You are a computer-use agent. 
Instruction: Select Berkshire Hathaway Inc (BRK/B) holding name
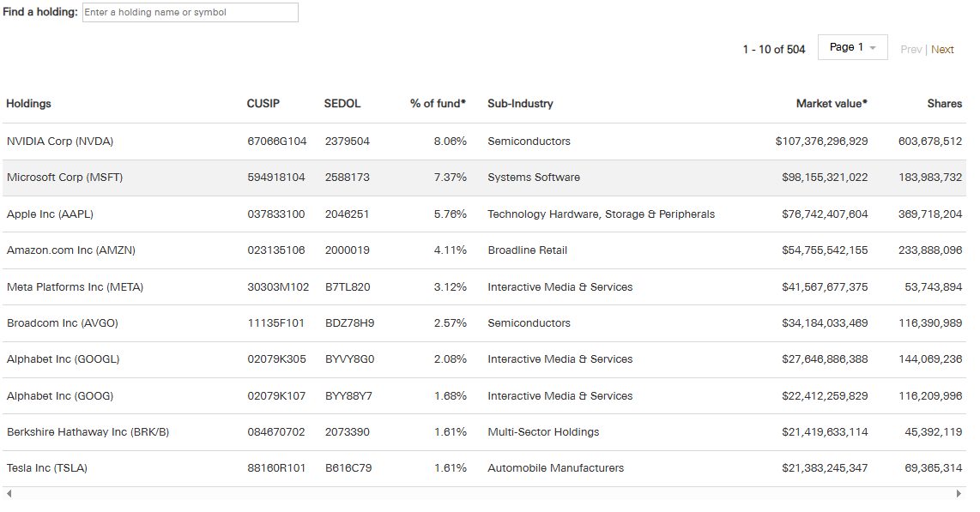[88, 432]
